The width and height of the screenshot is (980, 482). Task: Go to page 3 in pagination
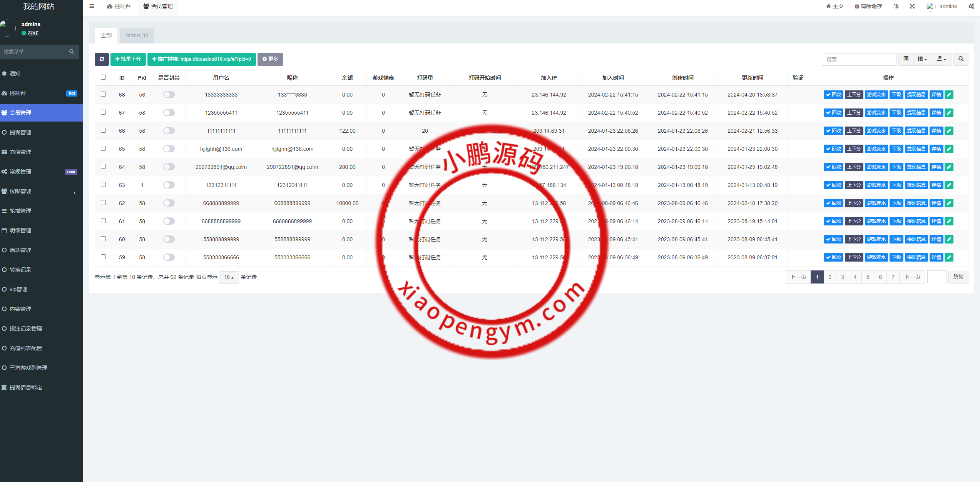[x=843, y=277]
